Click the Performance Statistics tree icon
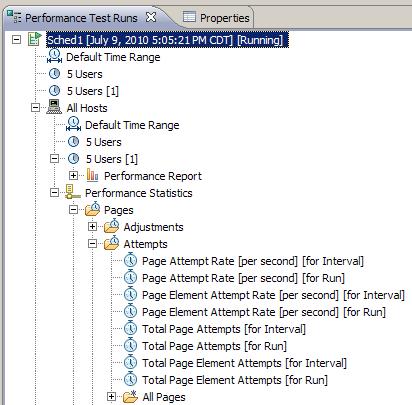This screenshot has width=412, height=405. 73,192
